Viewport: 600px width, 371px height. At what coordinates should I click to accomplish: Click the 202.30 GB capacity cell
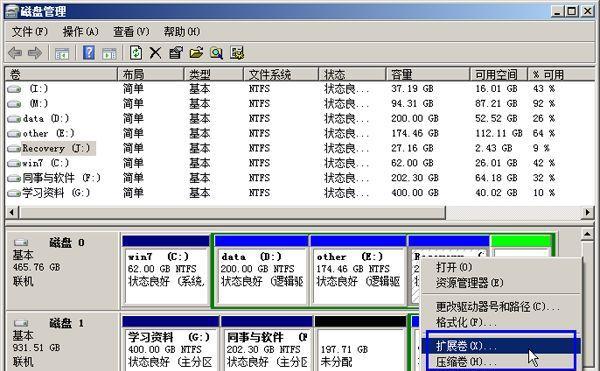[x=414, y=178]
